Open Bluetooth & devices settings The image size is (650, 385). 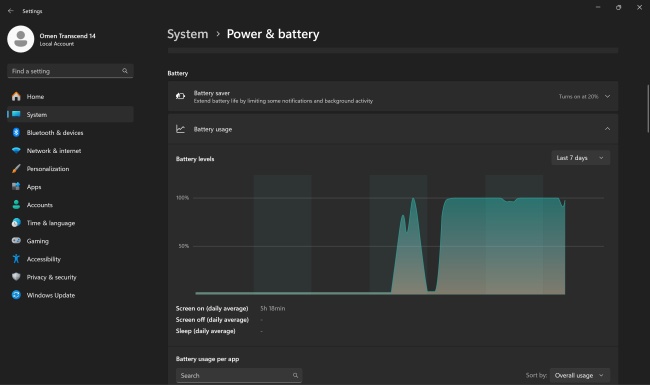coord(70,133)
